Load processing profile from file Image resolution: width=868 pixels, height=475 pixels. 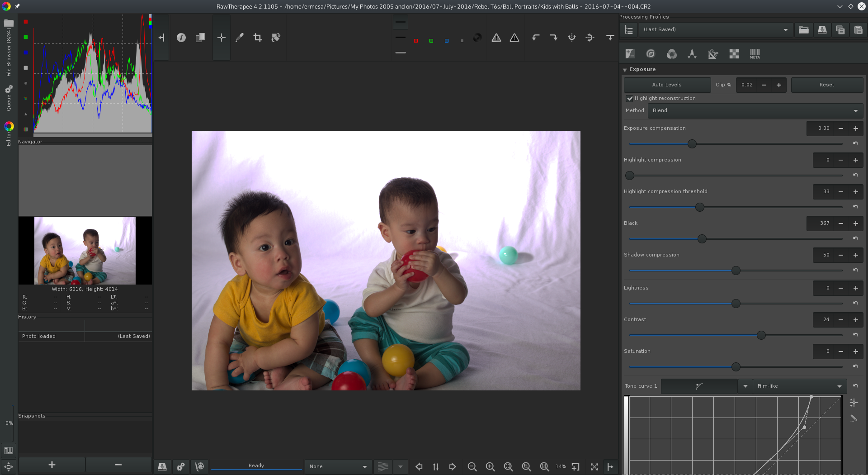(804, 30)
